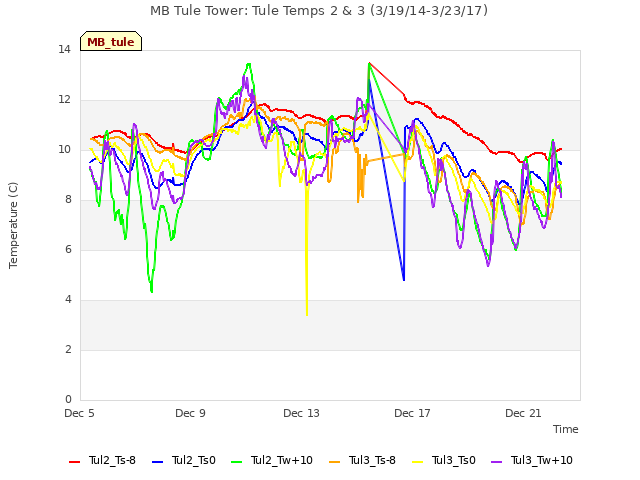Click the 2 y-axis tick label
Screen dimensions: 640x480
click(68, 350)
